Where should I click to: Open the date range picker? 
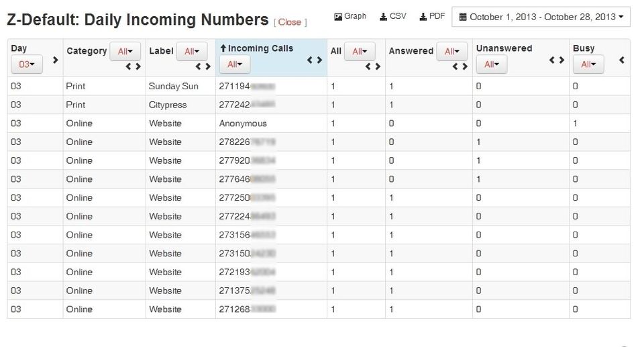[x=541, y=17]
